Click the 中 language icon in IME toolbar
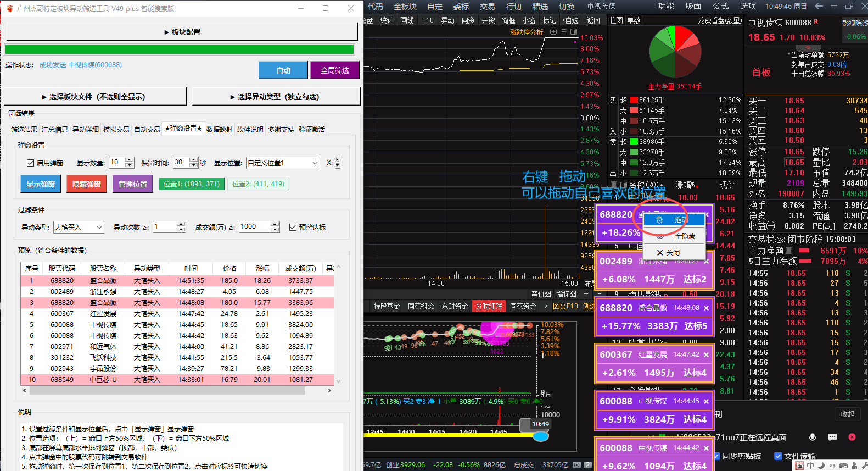The height and width of the screenshot is (471, 868). (x=810, y=466)
